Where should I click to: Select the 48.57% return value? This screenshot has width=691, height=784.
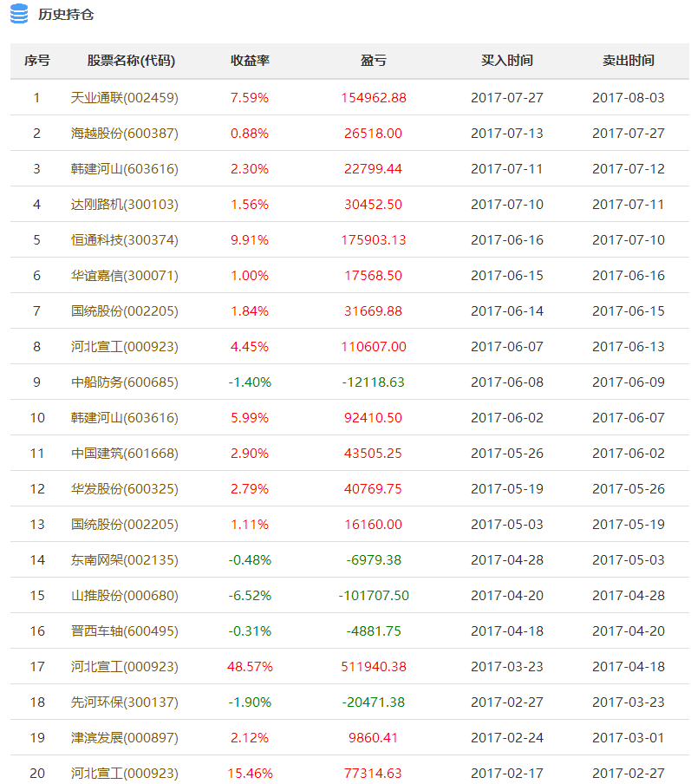pos(250,666)
